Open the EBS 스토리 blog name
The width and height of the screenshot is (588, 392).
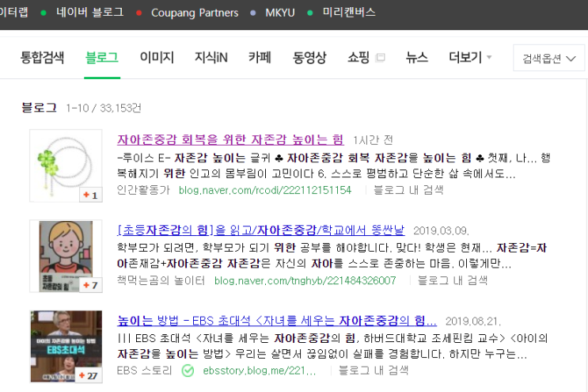[x=144, y=371]
